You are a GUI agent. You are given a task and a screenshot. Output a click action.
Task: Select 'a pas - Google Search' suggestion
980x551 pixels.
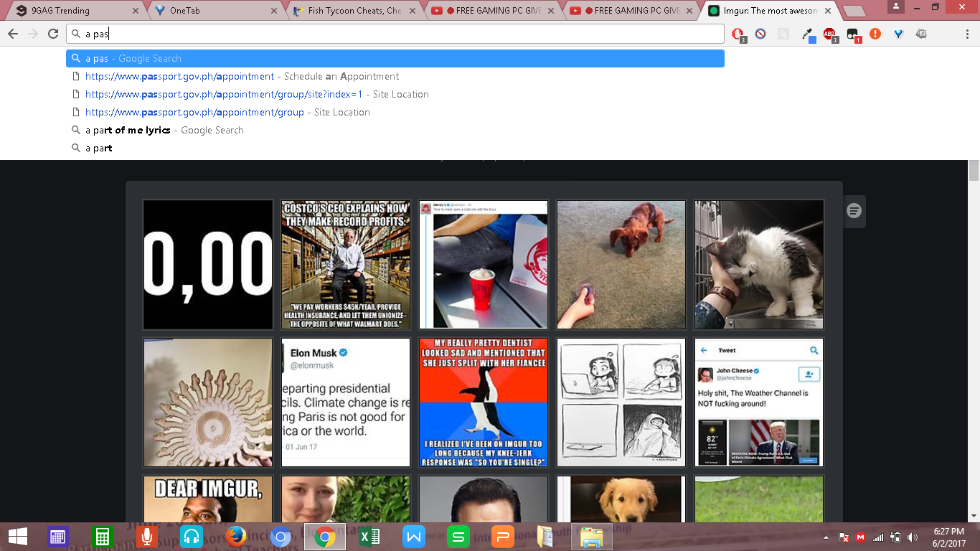pyautogui.click(x=395, y=58)
